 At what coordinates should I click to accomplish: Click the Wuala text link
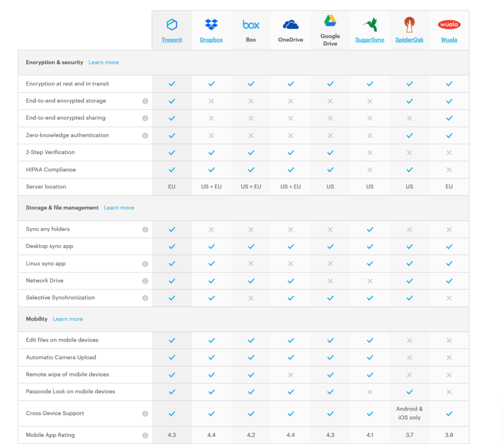pos(449,40)
